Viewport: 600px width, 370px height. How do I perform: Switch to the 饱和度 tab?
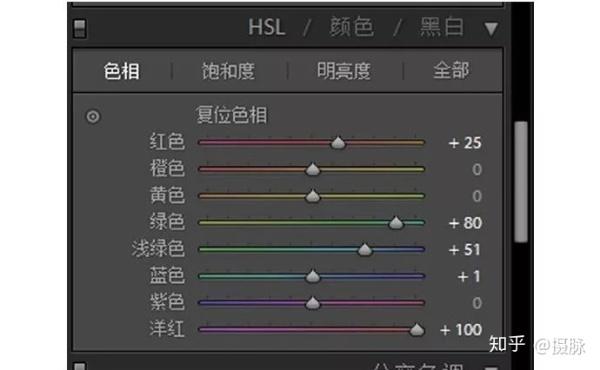228,71
